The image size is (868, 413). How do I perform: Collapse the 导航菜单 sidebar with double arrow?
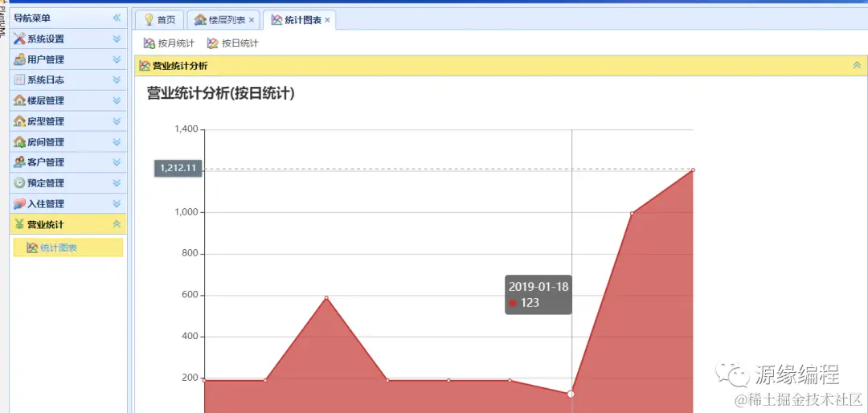click(x=117, y=18)
